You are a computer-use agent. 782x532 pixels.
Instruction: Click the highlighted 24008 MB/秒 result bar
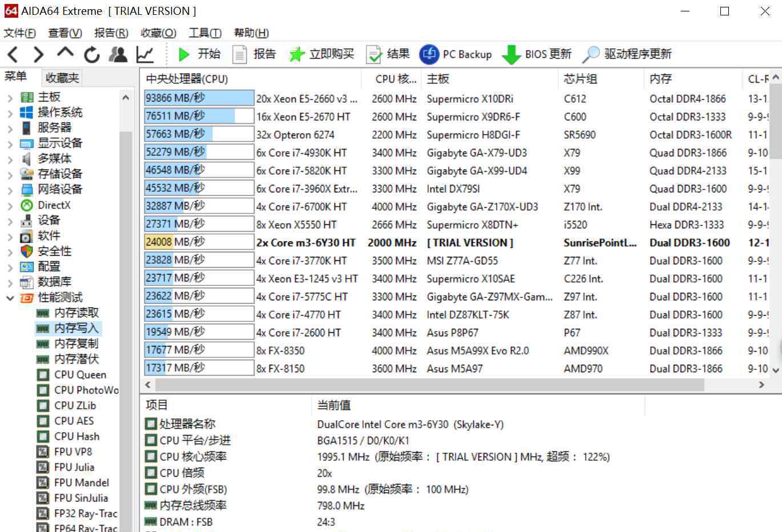(x=199, y=243)
